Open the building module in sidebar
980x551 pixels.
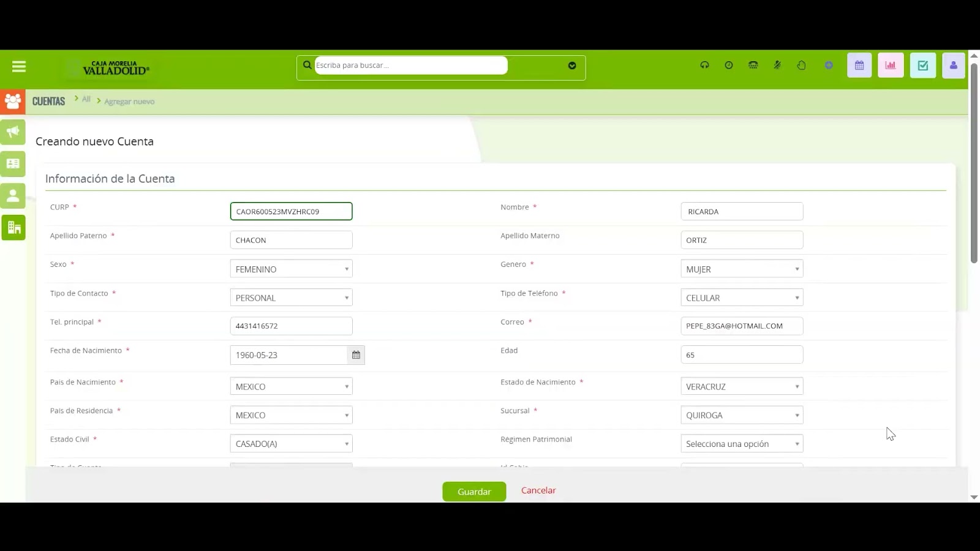tap(13, 228)
